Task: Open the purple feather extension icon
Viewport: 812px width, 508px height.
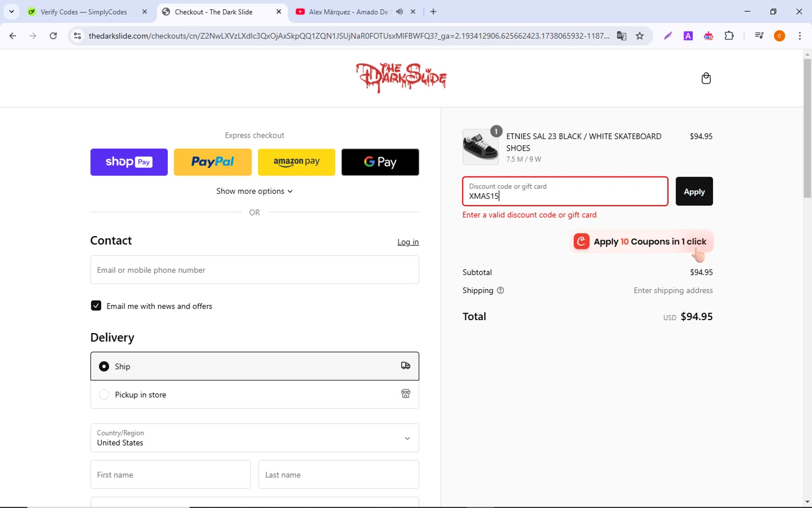Action: pyautogui.click(x=668, y=36)
